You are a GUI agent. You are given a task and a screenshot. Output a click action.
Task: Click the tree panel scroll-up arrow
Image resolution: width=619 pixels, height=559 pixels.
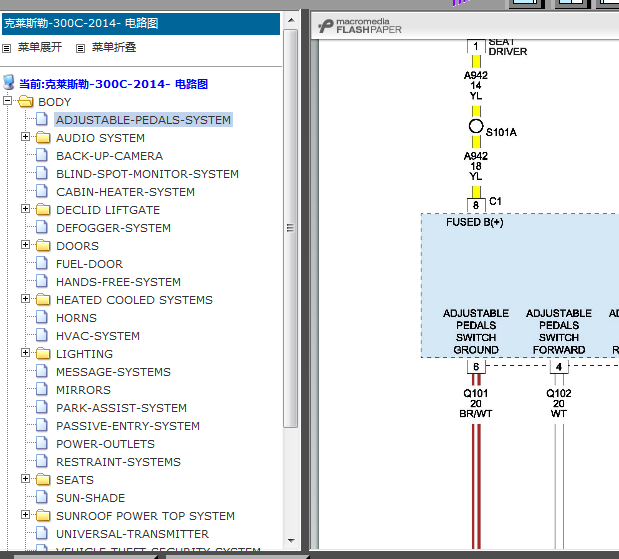(291, 21)
